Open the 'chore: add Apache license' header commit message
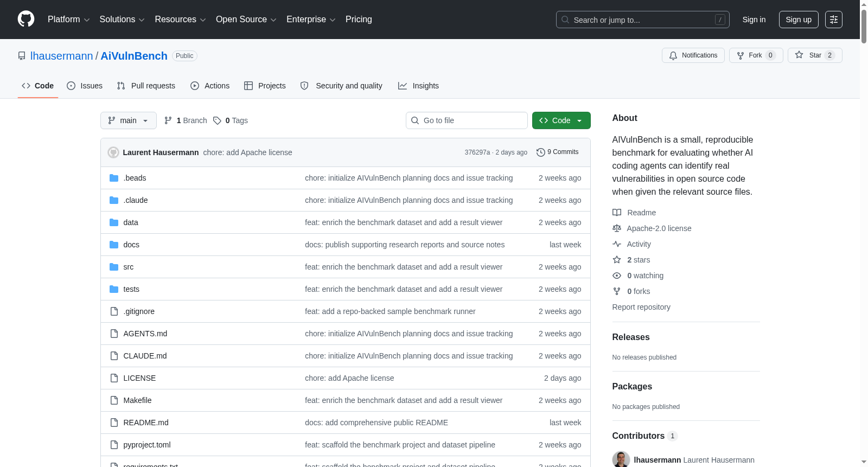Viewport: 868px width, 467px height. coord(247,152)
